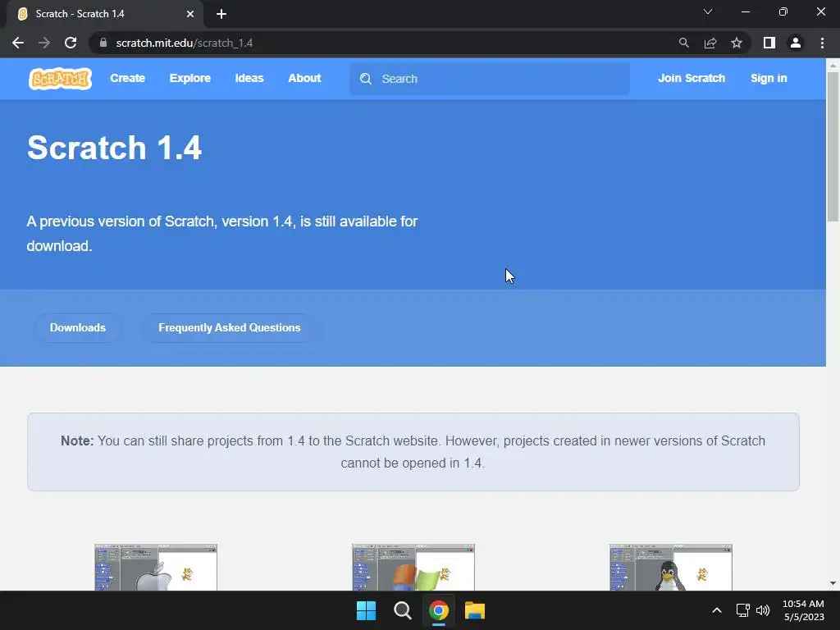Click the Mac OS Scratch thumbnail
The image size is (840, 630).
pos(156,568)
